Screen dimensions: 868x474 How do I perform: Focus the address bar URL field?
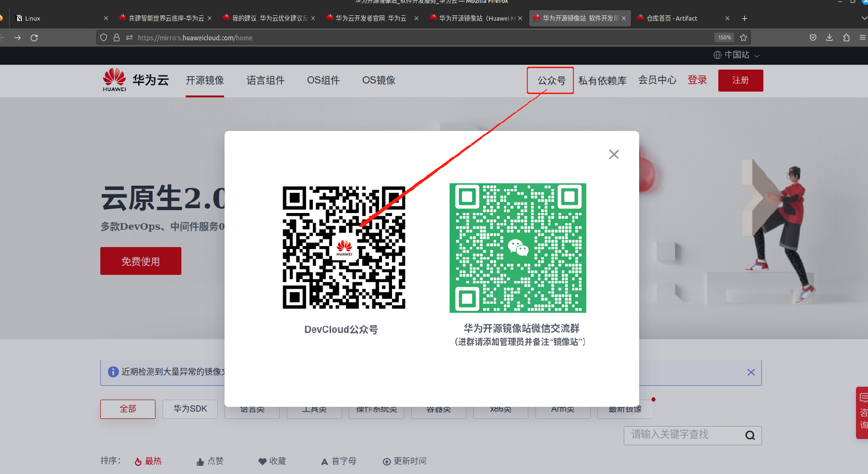422,37
